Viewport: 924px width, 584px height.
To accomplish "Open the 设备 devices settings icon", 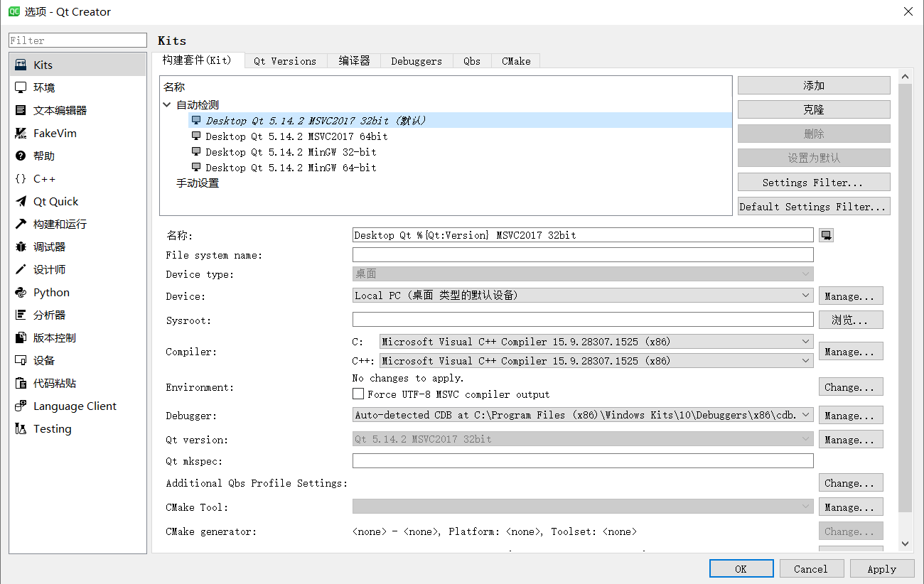I will pos(23,360).
